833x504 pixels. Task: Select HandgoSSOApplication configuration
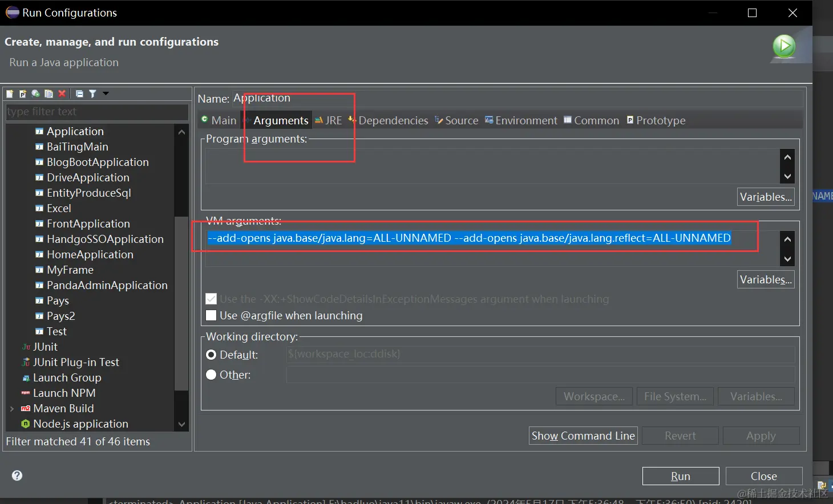(105, 239)
